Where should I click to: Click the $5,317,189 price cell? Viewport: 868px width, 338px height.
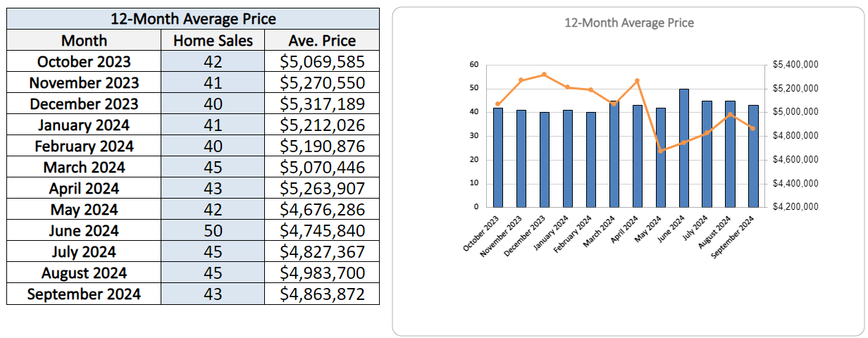(x=322, y=104)
